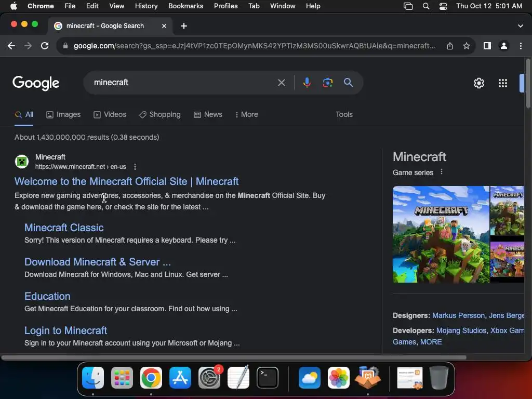The image size is (532, 399).
Task: Launch Terminal from the dock
Action: [x=268, y=378]
